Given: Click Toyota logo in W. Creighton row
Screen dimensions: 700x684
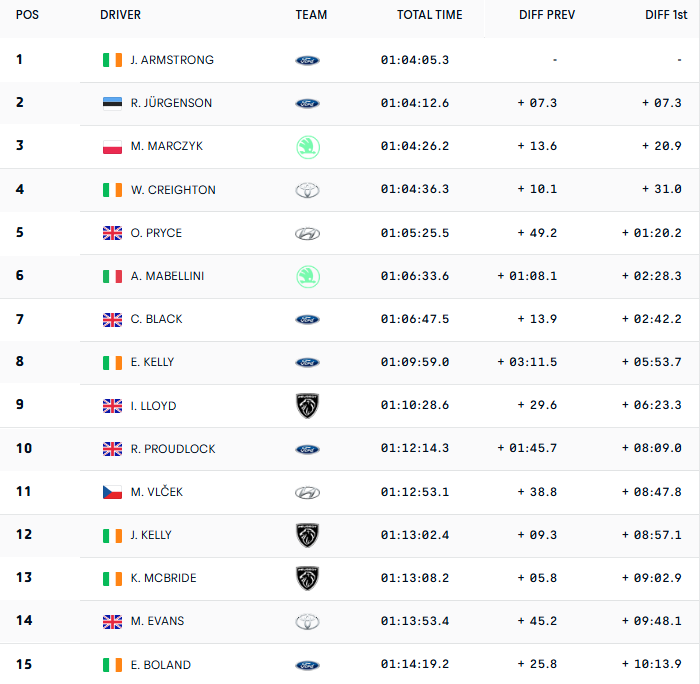Looking at the screenshot, I should coord(307,190).
